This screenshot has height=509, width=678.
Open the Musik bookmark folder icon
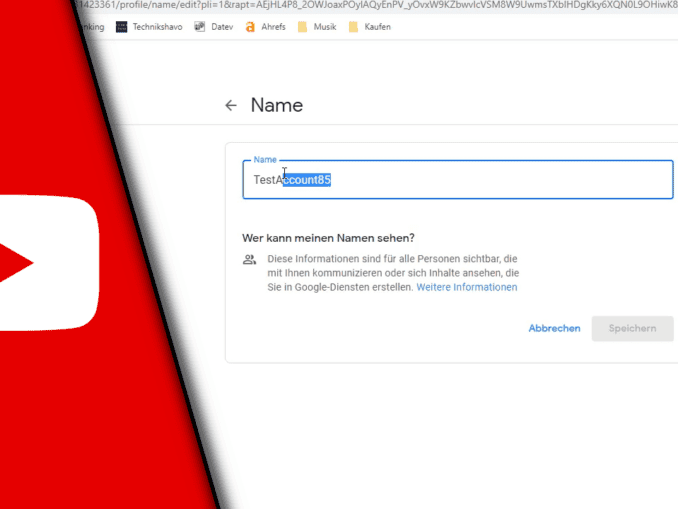[304, 27]
